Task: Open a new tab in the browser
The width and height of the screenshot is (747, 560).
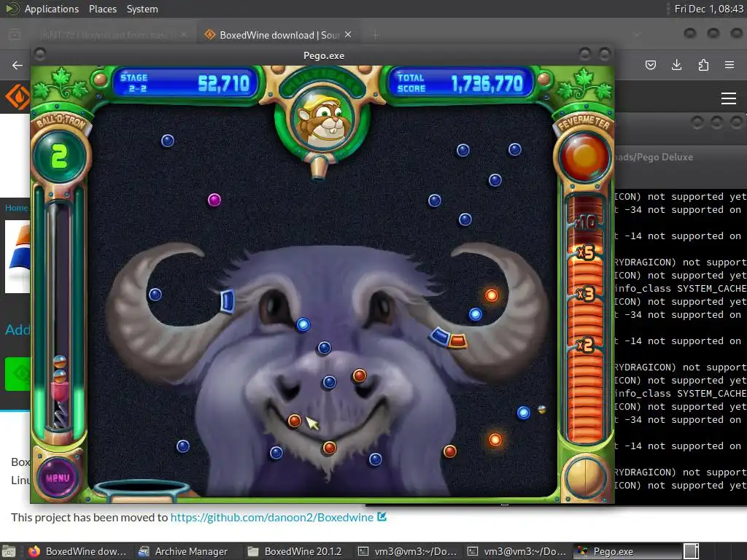Action: coord(375,35)
